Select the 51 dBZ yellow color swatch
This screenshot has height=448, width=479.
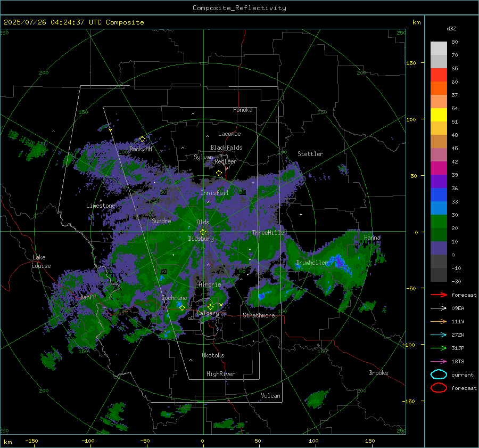tap(439, 115)
